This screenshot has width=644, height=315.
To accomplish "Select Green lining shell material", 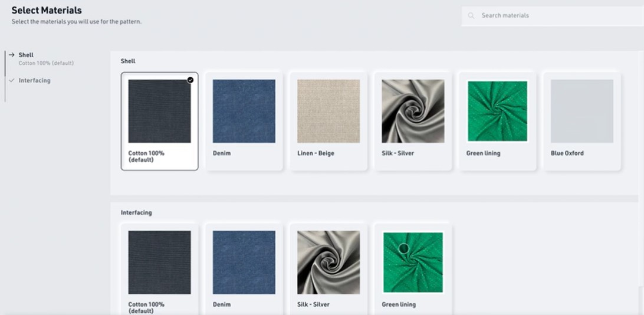I will pos(497,111).
